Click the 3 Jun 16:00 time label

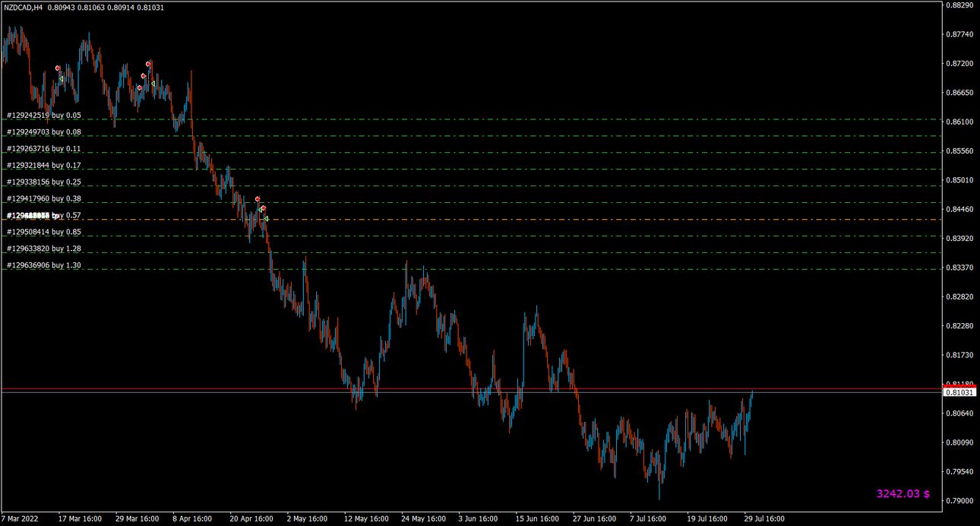(x=478, y=519)
